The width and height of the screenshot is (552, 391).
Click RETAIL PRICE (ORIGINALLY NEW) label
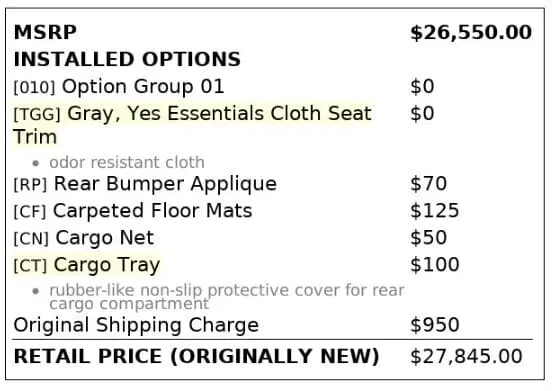click(196, 356)
